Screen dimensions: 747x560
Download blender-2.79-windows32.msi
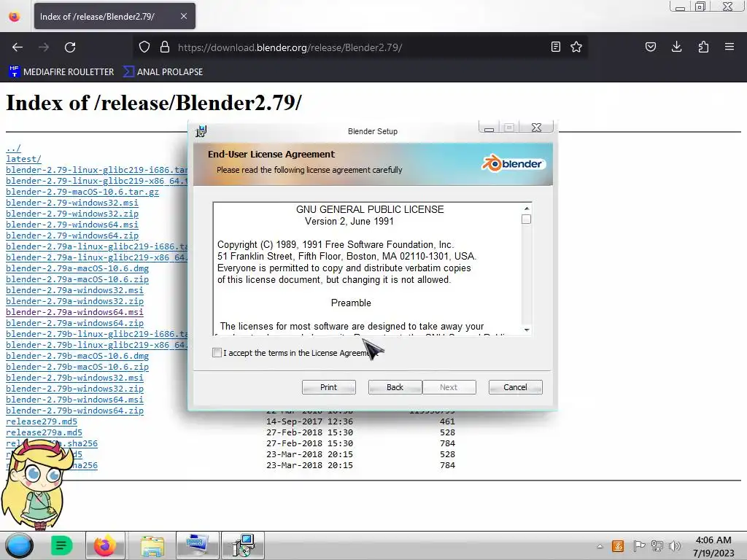(72, 203)
